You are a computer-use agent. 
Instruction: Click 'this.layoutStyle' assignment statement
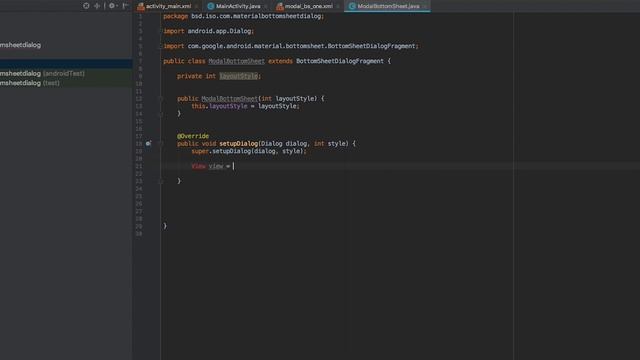(x=245, y=106)
